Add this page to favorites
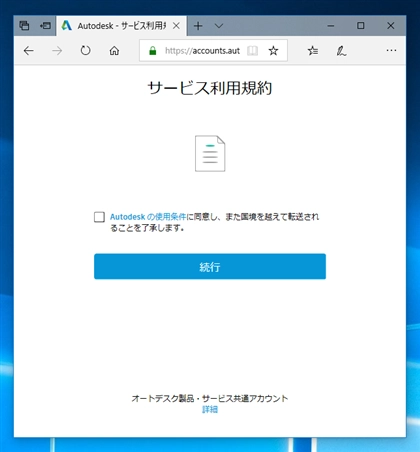This screenshot has height=452, width=420. click(x=273, y=51)
